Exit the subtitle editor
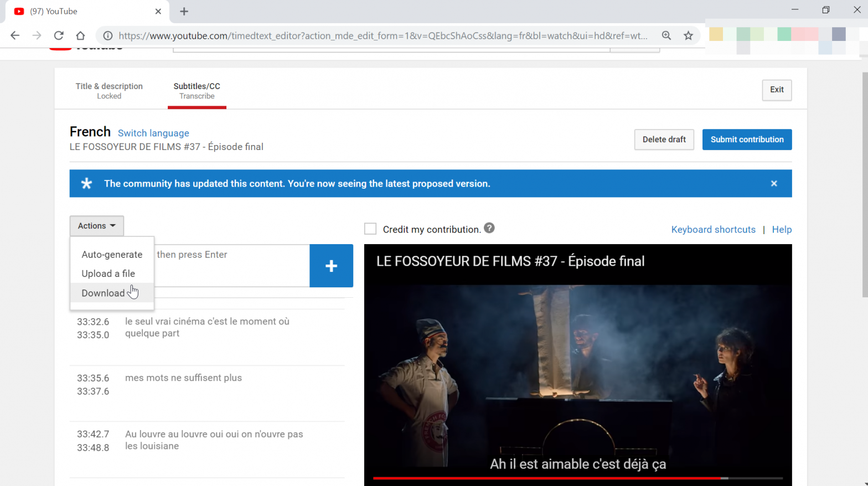The width and height of the screenshot is (868, 486). tap(777, 90)
